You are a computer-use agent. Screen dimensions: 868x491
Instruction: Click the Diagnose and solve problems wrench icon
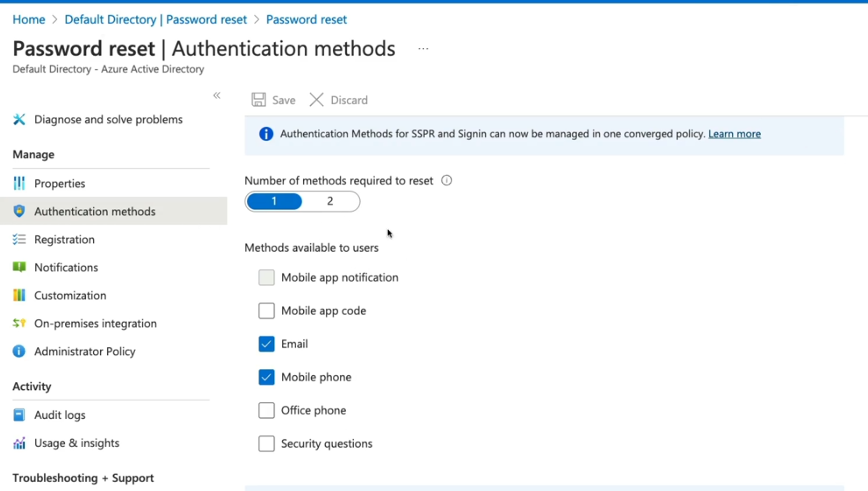coord(19,120)
